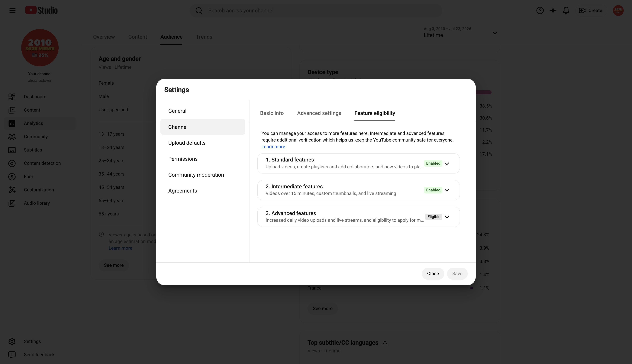Image resolution: width=632 pixels, height=364 pixels.
Task: Open Agreements in the settings menu
Action: coord(203,191)
